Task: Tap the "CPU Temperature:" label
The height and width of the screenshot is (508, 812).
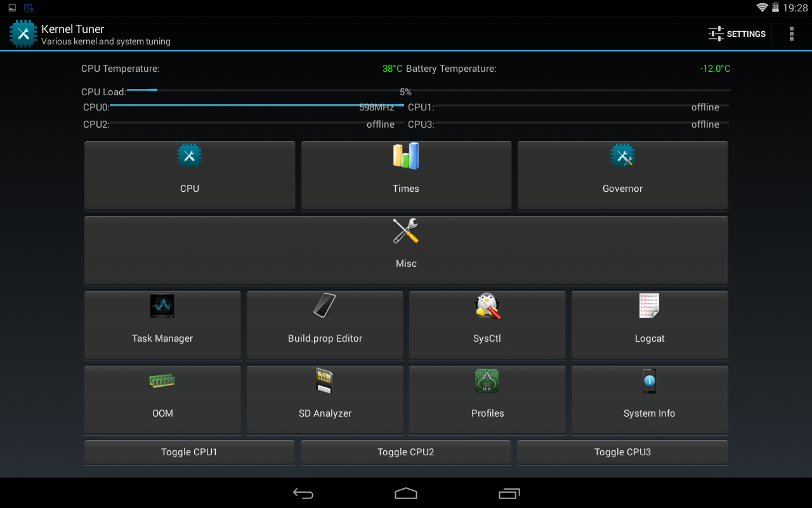Action: pos(121,69)
